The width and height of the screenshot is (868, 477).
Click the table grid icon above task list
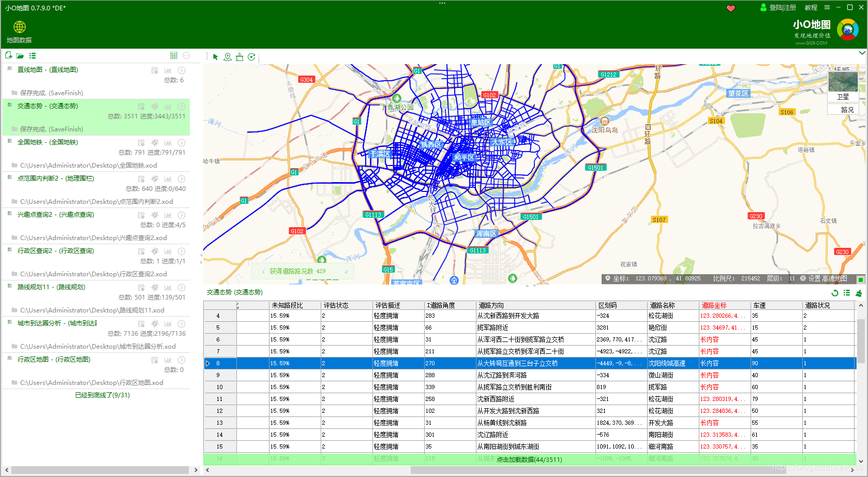click(174, 55)
